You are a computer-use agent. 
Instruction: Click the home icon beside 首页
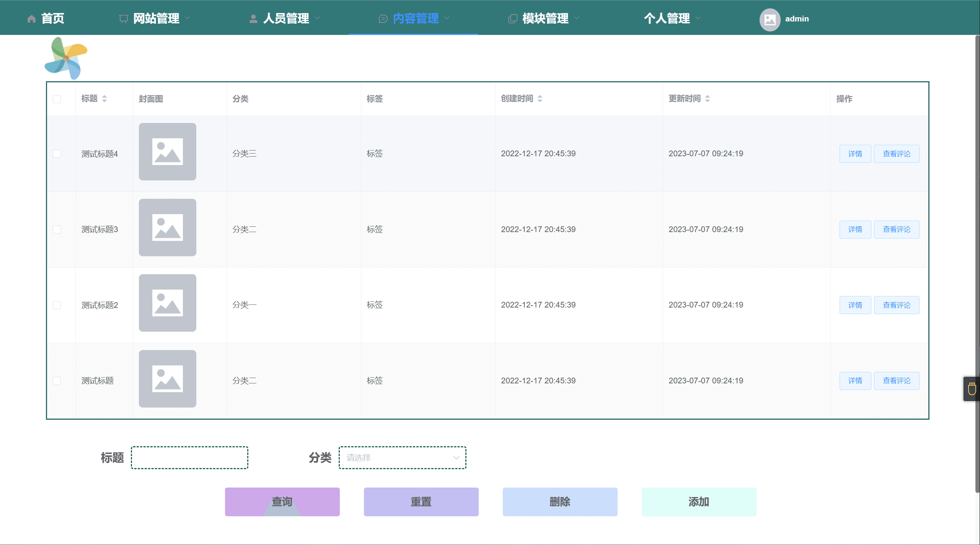31,19
